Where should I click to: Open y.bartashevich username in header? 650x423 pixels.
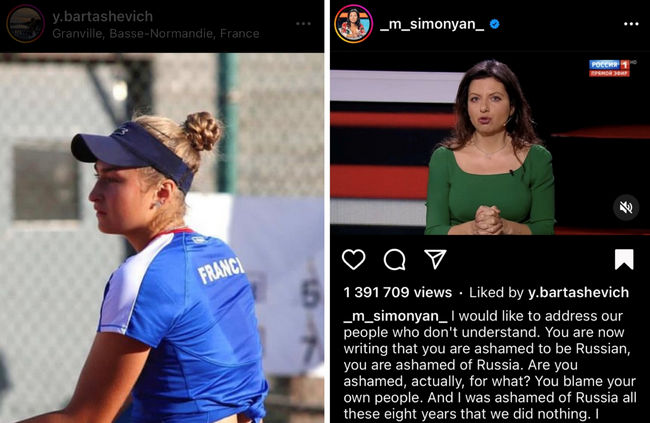pyautogui.click(x=102, y=17)
